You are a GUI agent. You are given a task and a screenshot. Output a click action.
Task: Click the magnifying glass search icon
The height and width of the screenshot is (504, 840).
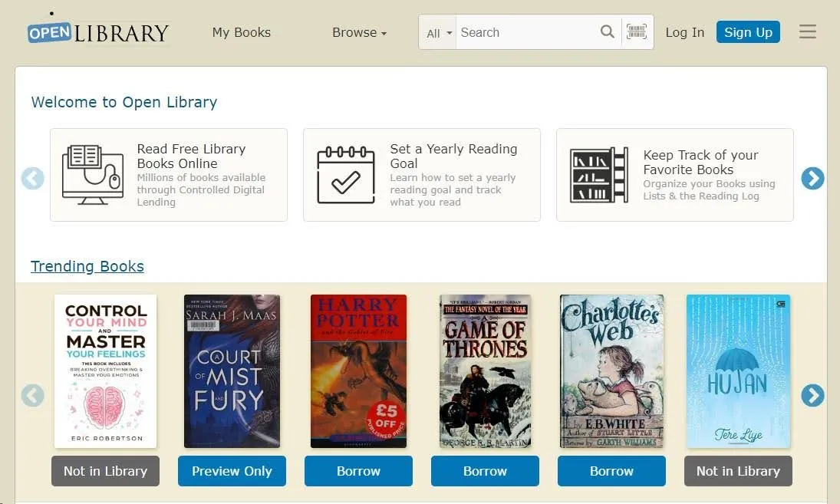click(x=607, y=32)
